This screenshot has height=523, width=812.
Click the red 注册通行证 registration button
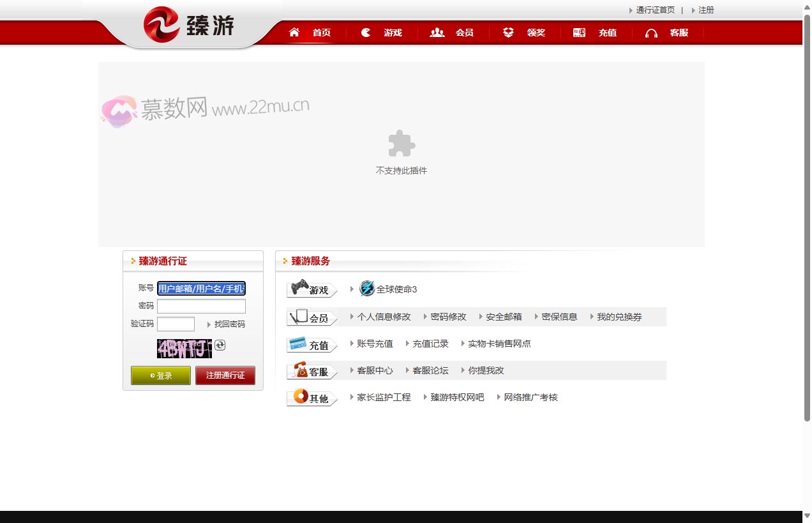point(225,375)
